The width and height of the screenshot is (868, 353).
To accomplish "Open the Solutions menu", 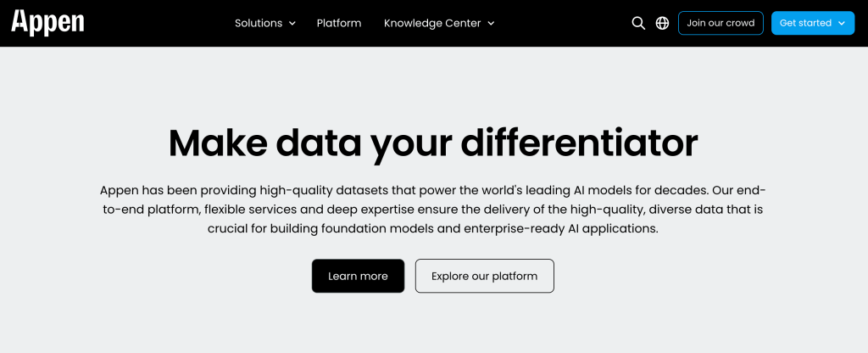I will (259, 23).
